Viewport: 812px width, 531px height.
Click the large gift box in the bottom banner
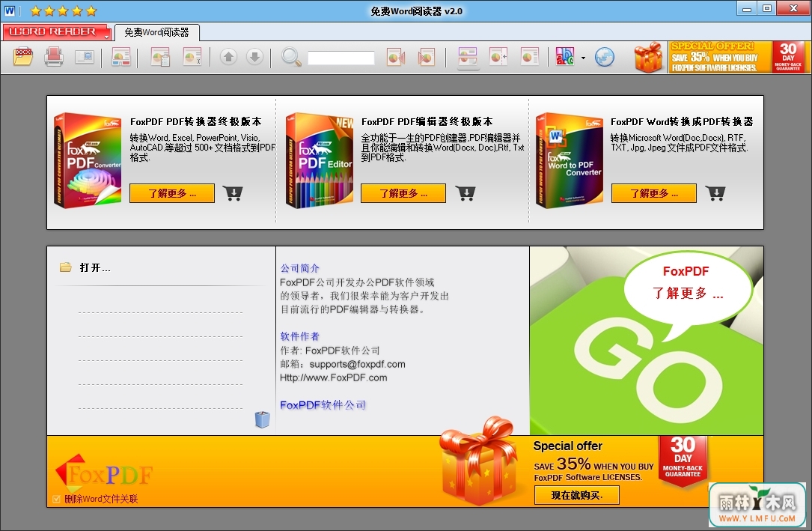(479, 462)
